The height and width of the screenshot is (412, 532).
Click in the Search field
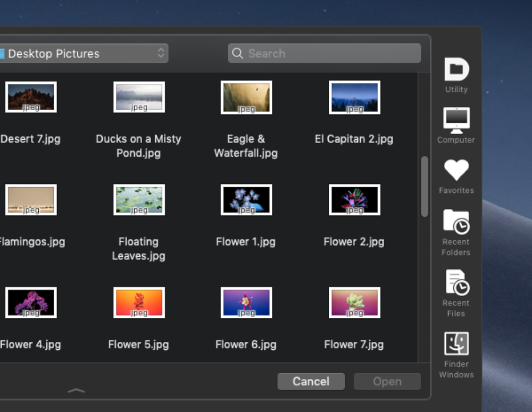point(330,54)
